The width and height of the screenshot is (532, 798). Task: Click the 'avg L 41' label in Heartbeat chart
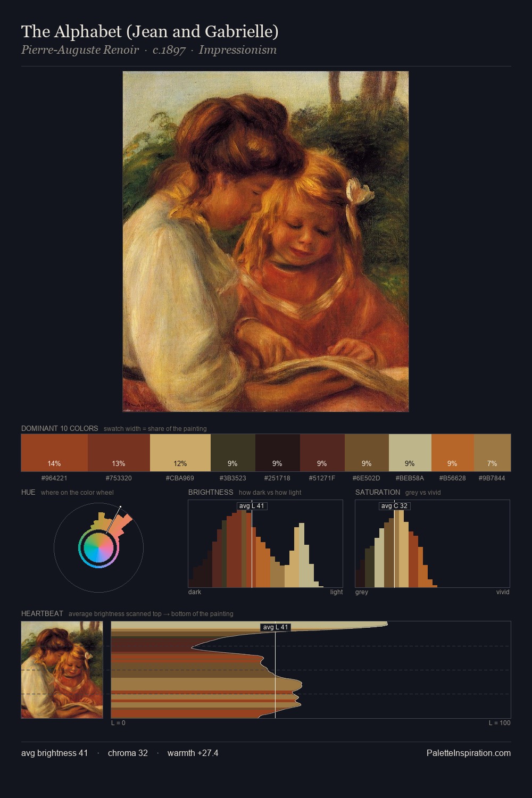click(x=275, y=627)
